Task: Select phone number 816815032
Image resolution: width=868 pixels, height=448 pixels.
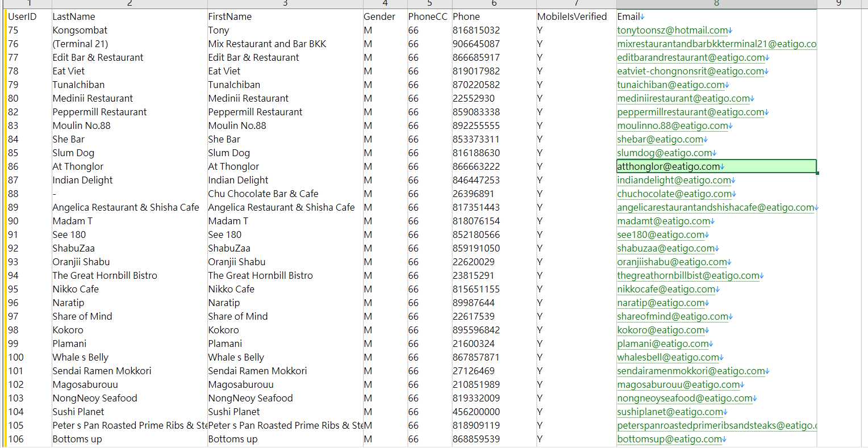Action: click(494, 30)
